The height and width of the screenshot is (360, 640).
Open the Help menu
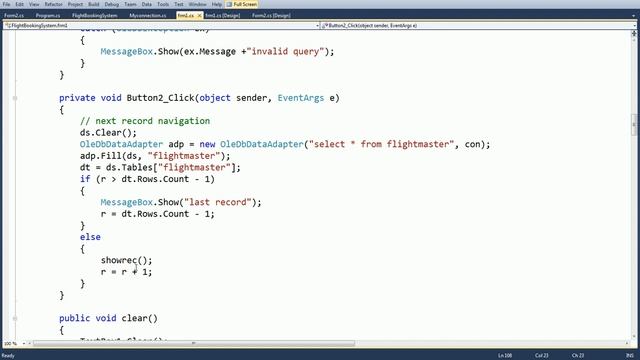tap(217, 4)
